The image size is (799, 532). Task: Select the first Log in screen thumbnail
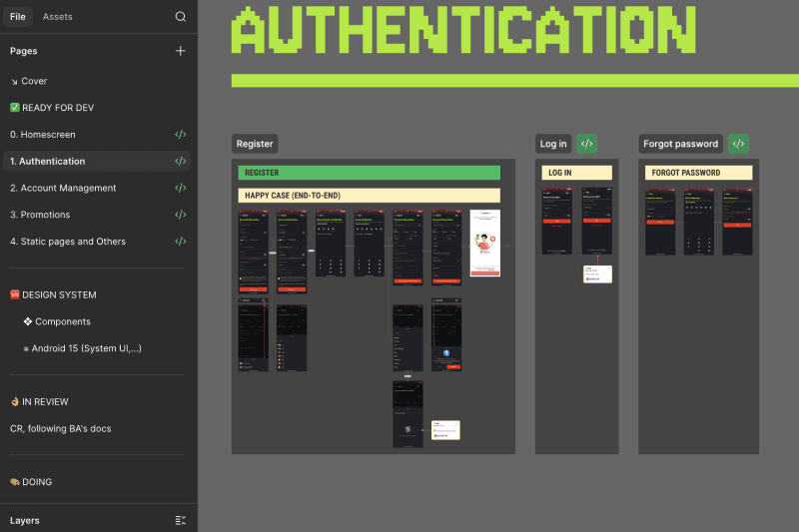pos(556,221)
